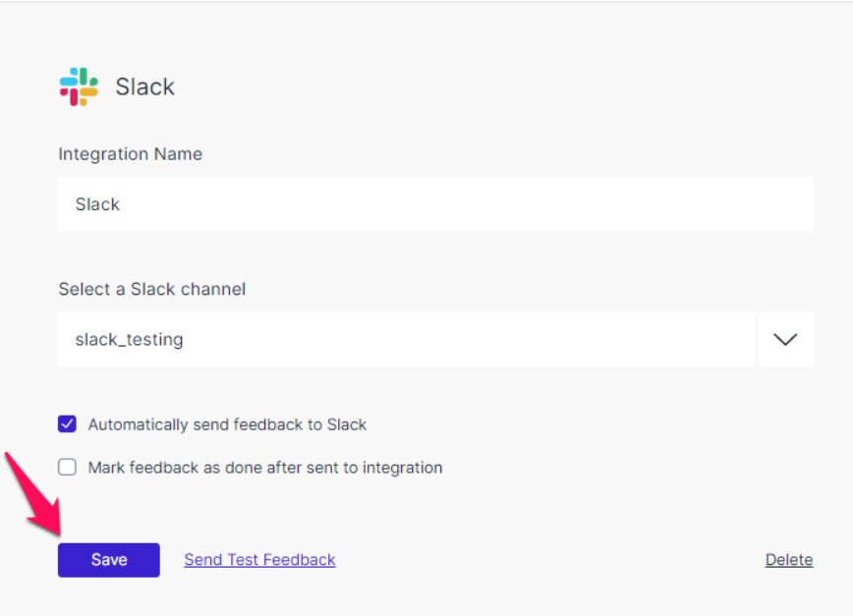This screenshot has width=853, height=616.
Task: Click "Automatically send feedback to Slack" label text
Action: pos(227,424)
